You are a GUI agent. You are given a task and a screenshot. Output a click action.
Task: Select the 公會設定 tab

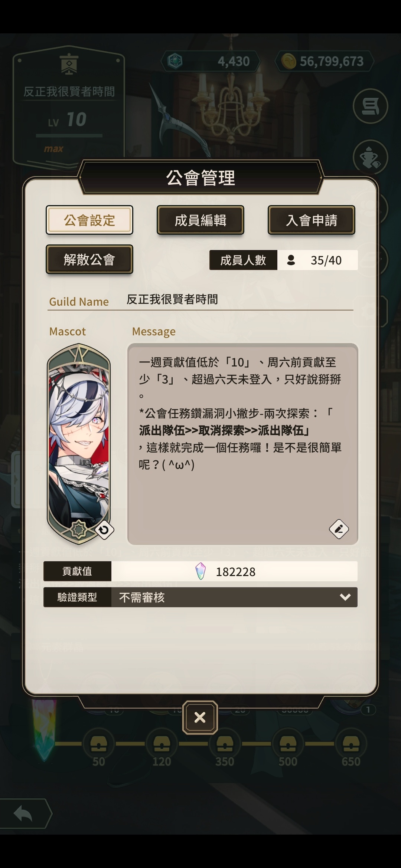point(89,220)
